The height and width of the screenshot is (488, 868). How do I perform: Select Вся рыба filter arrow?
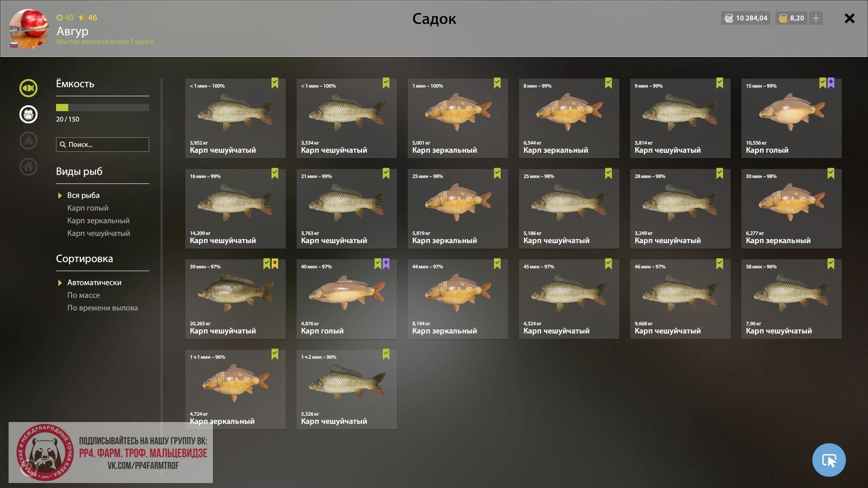[x=60, y=196]
